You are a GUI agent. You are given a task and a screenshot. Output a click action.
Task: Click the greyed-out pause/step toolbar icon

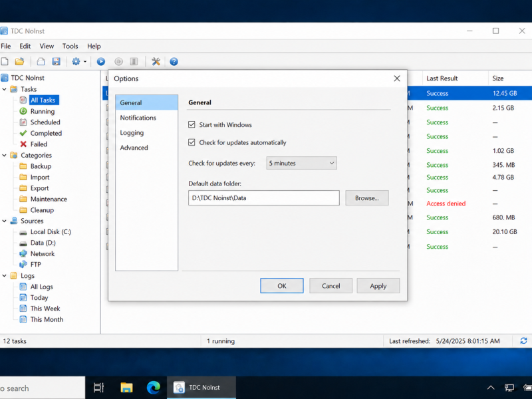coord(118,61)
